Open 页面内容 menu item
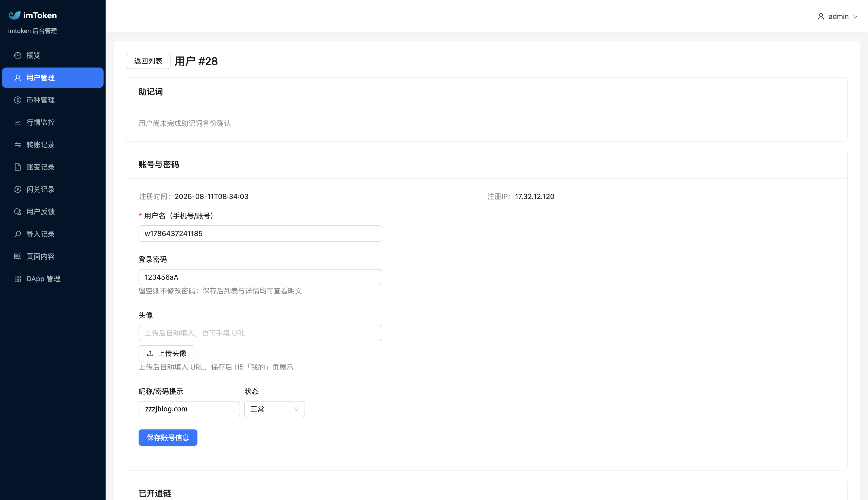The image size is (868, 500). point(53,256)
